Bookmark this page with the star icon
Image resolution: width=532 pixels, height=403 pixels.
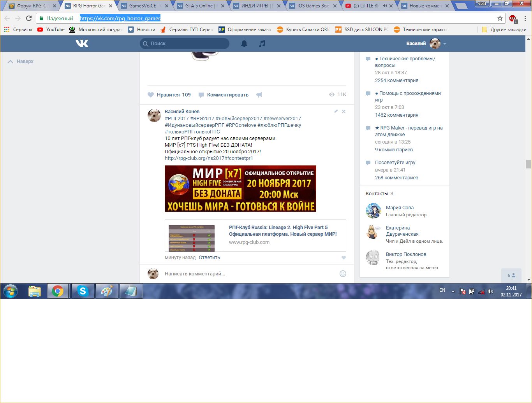500,18
